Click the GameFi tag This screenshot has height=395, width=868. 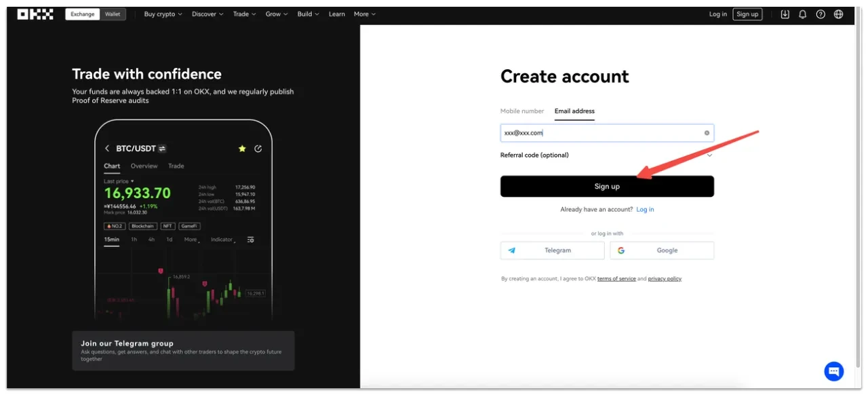[189, 226]
